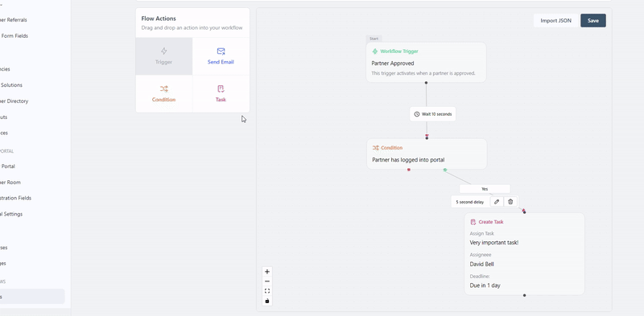Screen dimensions: 644x316
Task: Pick the Condition flow action
Action: click(x=164, y=94)
